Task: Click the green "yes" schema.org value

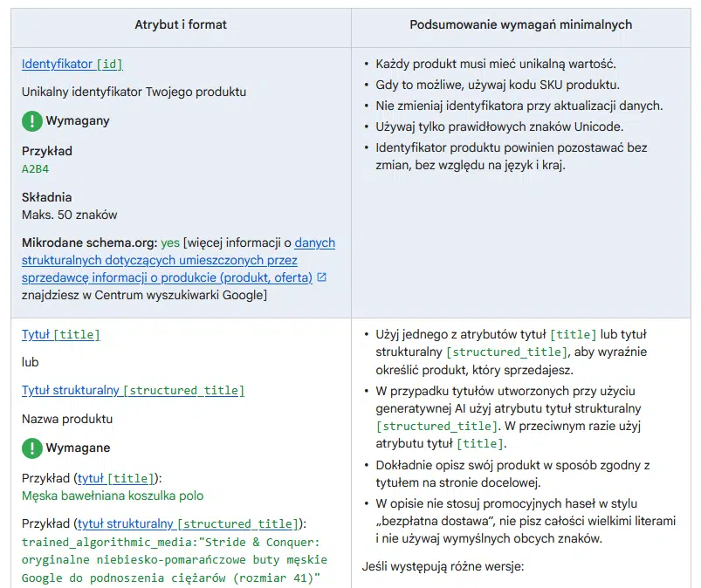Action: pos(170,243)
